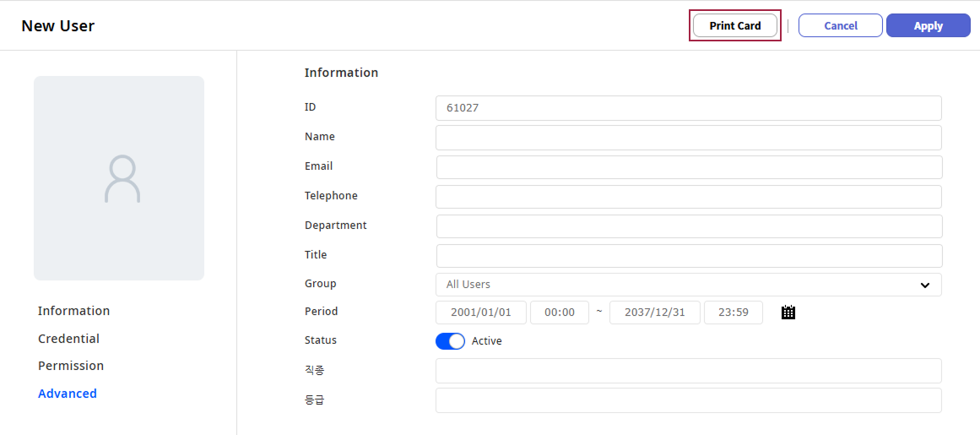Toggle the Active status switch
The width and height of the screenshot is (980, 435).
point(450,341)
